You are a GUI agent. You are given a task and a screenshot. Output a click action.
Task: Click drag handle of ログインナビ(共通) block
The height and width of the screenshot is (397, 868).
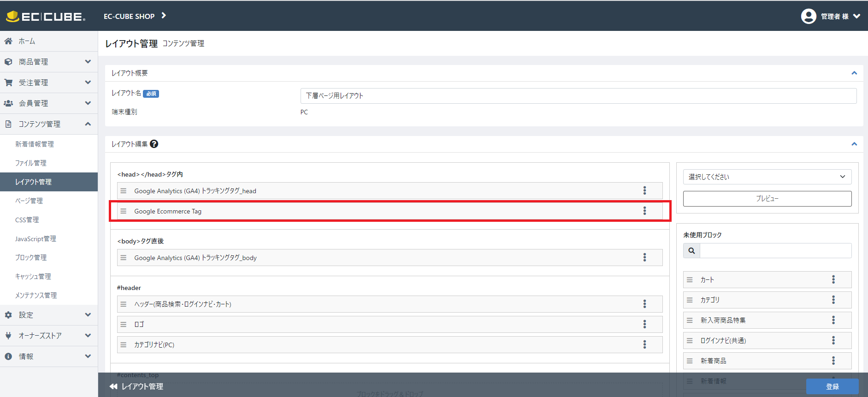690,341
